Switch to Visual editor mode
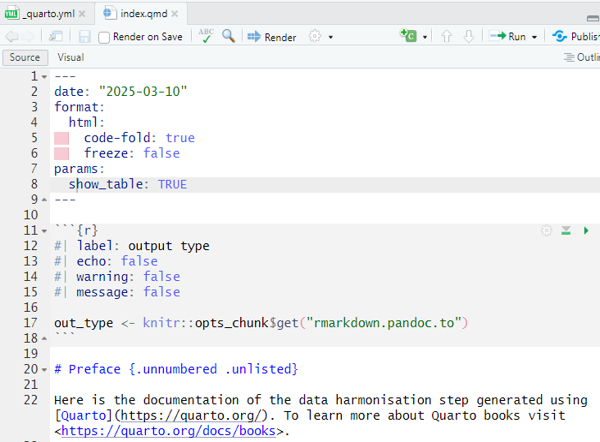Image resolution: width=600 pixels, height=442 pixels. coord(71,58)
